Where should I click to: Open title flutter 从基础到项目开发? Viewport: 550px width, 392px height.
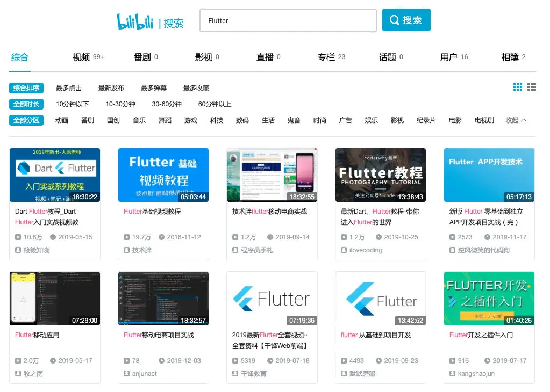pyautogui.click(x=376, y=335)
